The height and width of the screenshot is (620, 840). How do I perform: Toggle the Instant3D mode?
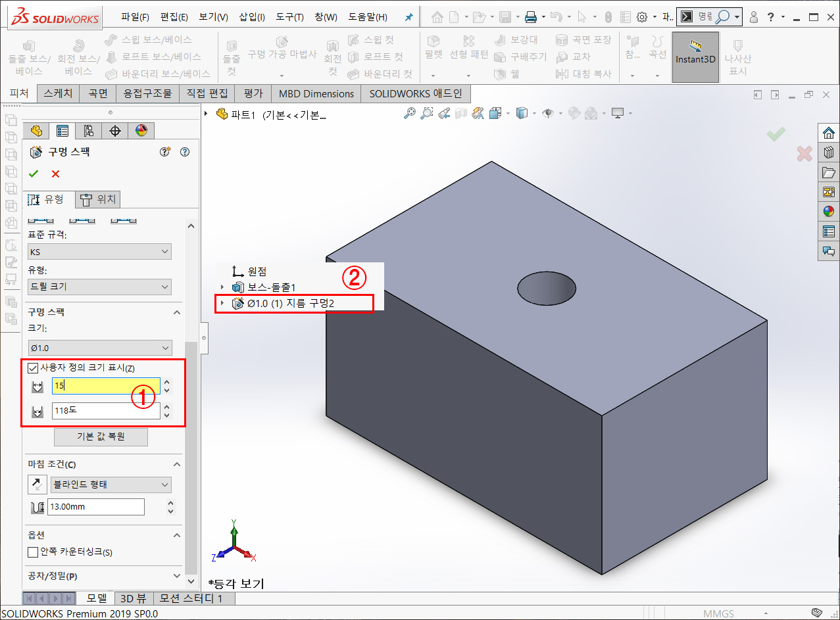695,56
